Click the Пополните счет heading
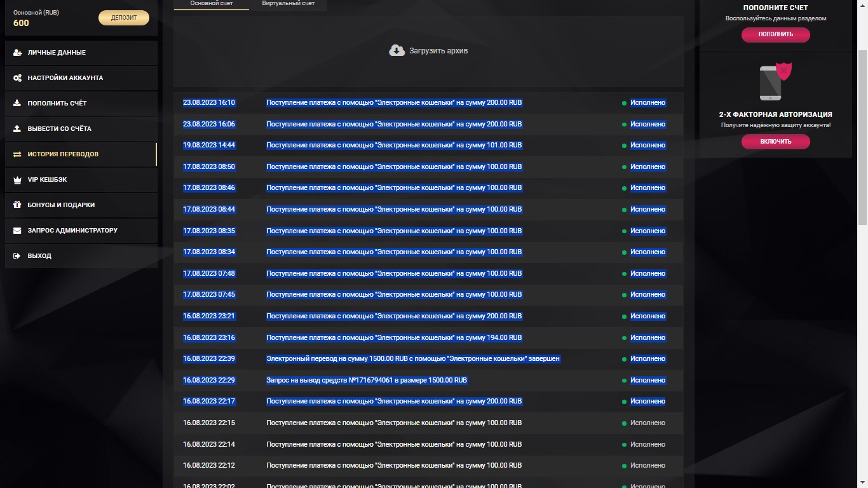Screen dimensions: 868x488 (x=776, y=8)
